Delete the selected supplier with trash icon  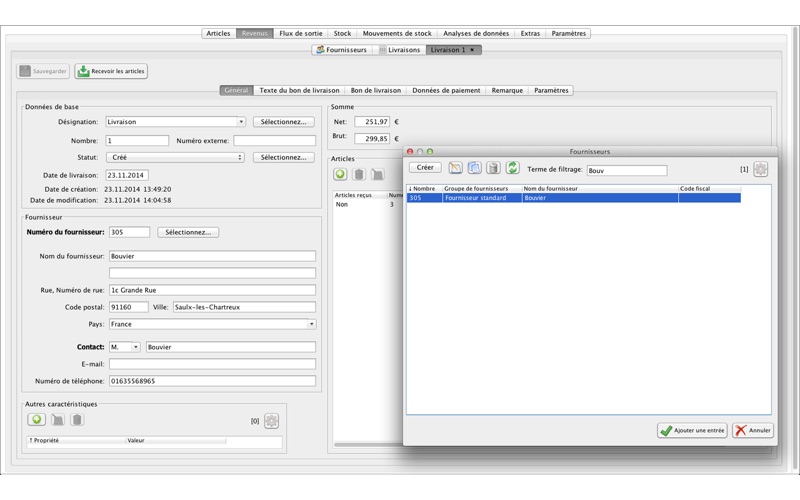pyautogui.click(x=493, y=168)
